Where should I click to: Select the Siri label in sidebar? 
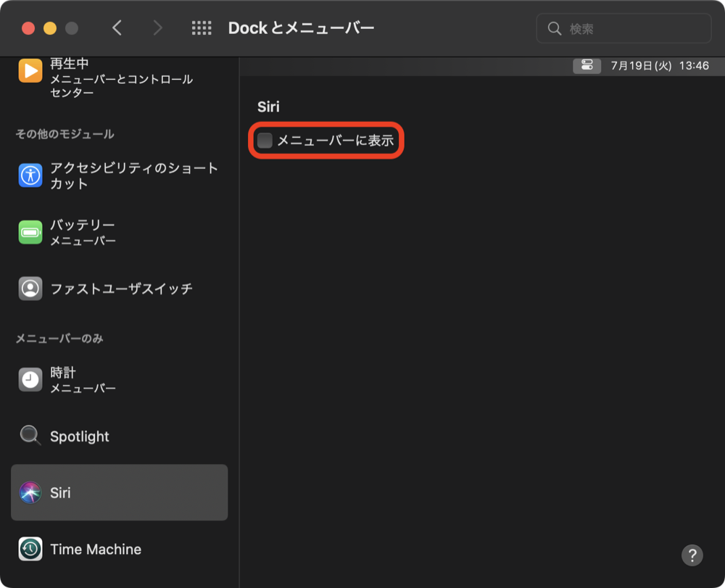pos(61,493)
